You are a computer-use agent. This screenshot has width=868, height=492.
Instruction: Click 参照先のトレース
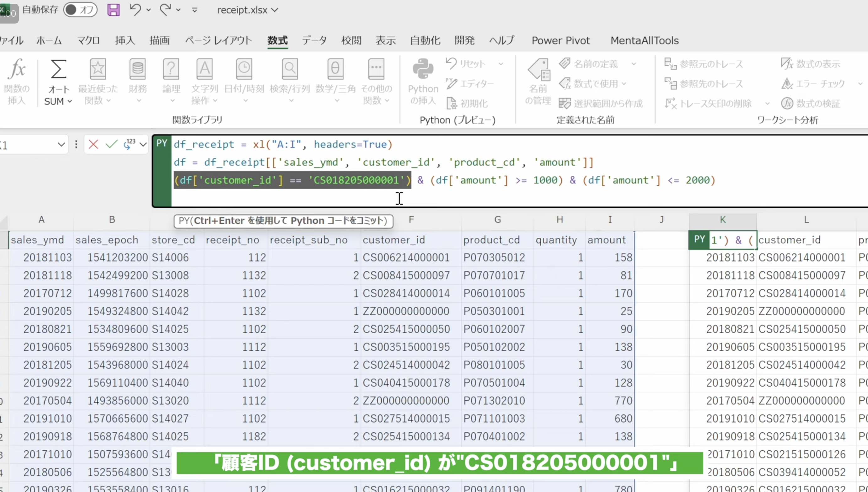704,83
